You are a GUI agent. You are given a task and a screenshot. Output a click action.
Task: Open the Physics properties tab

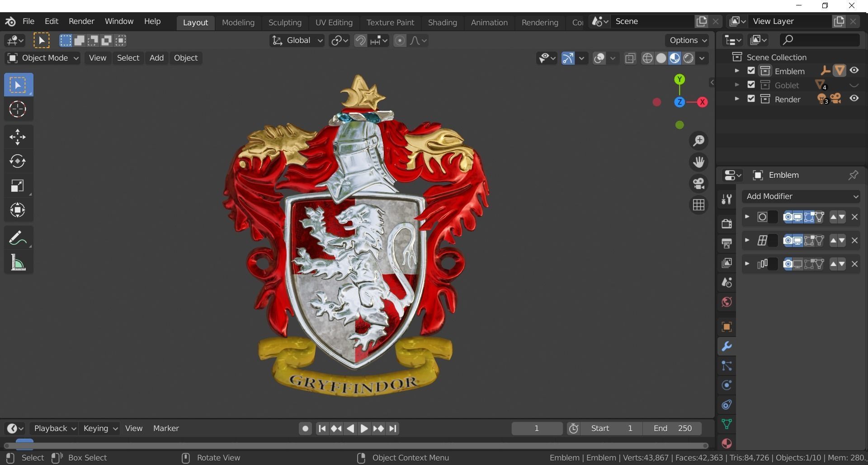coord(726,385)
